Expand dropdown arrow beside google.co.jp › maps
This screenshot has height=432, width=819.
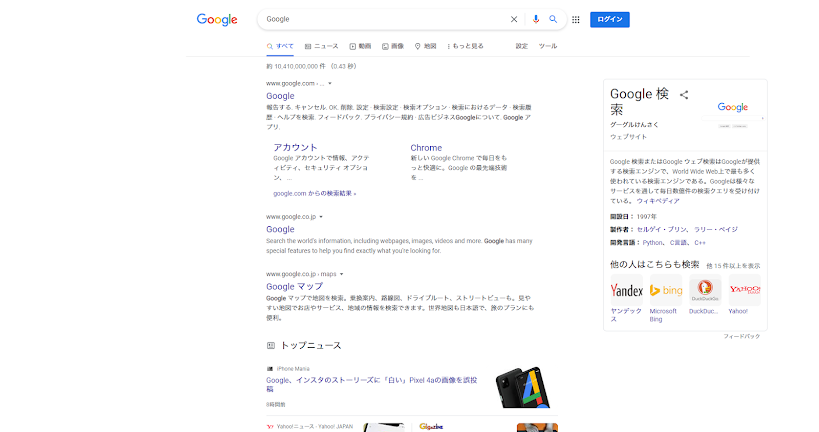click(342, 274)
